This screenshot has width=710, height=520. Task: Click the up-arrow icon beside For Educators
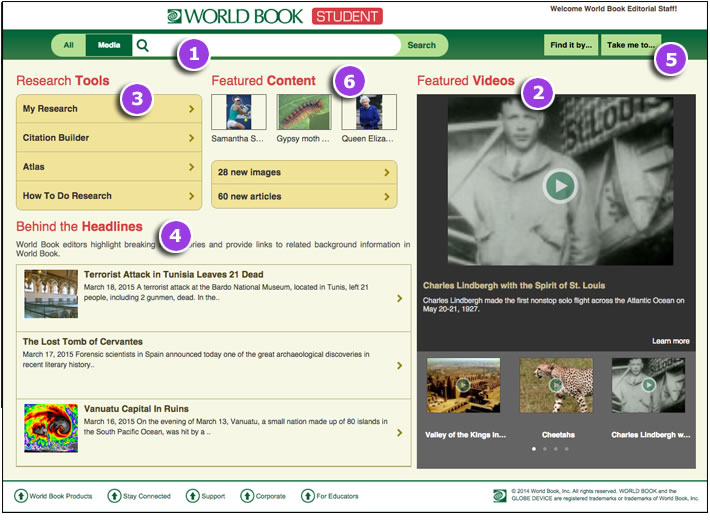coord(307,496)
